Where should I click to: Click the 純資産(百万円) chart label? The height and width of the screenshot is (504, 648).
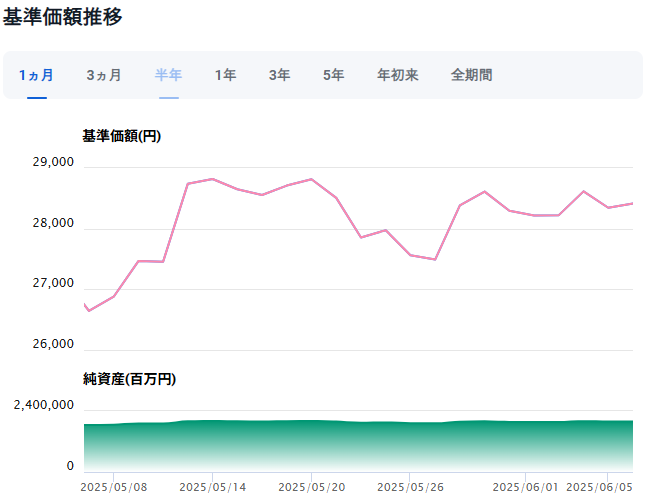(129, 379)
